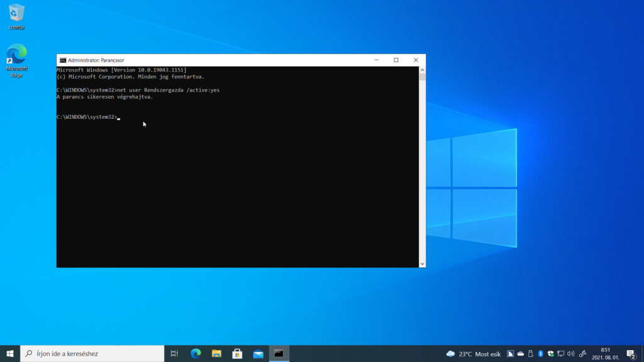The height and width of the screenshot is (362, 644).
Task: Click the taskbar search box
Action: click(92, 353)
